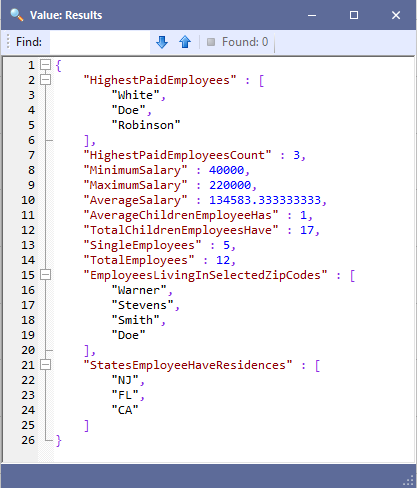Click the AverageSalary value 134583.333333333
This screenshot has height=488, width=417.
[x=265, y=200]
